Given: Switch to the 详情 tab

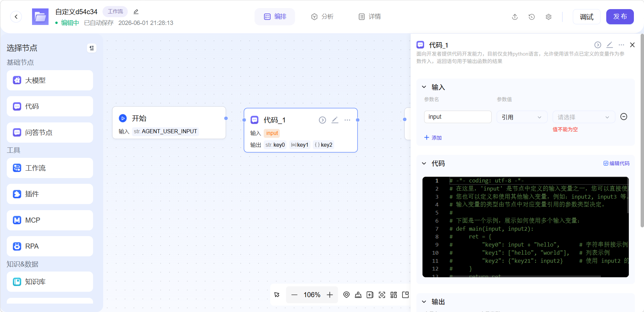Looking at the screenshot, I should pyautogui.click(x=370, y=17).
